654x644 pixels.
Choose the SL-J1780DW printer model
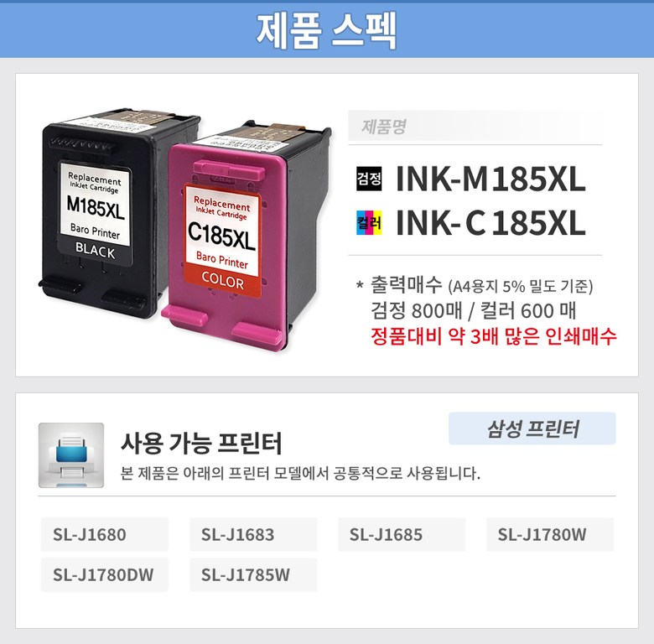tap(104, 574)
